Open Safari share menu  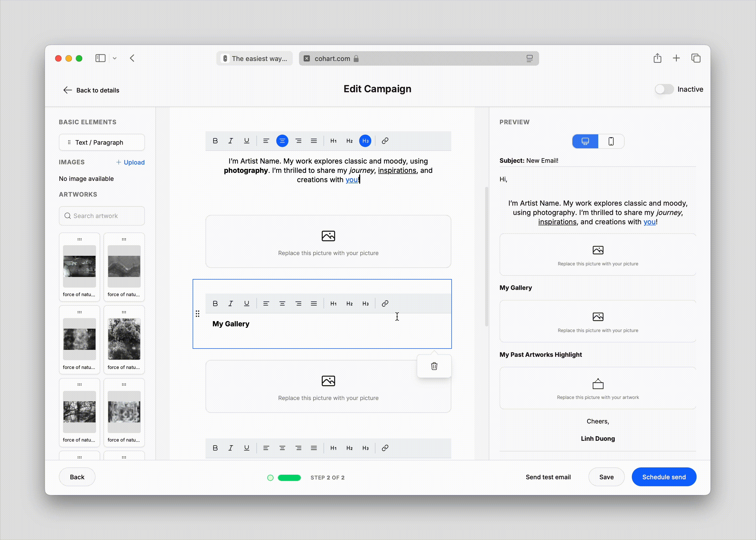[657, 58]
